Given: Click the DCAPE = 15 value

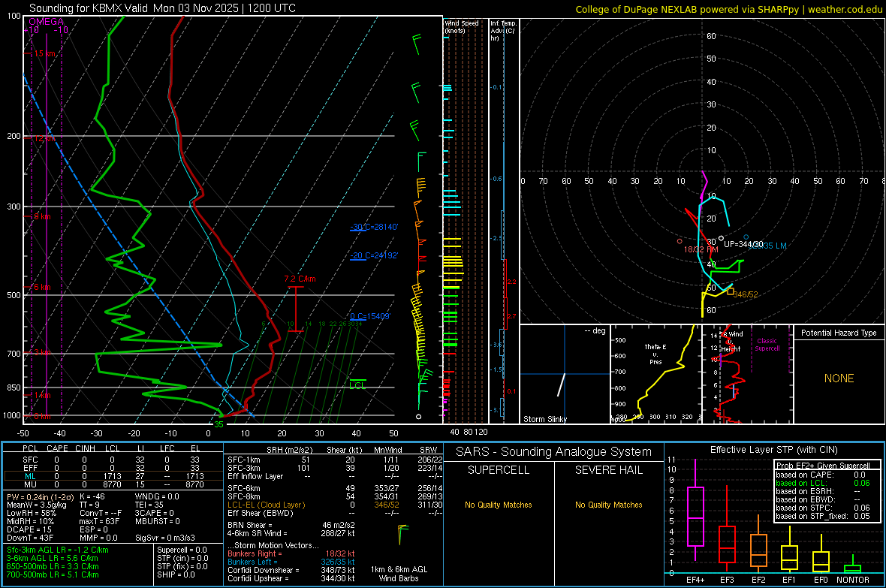Looking at the screenshot, I should (x=29, y=529).
